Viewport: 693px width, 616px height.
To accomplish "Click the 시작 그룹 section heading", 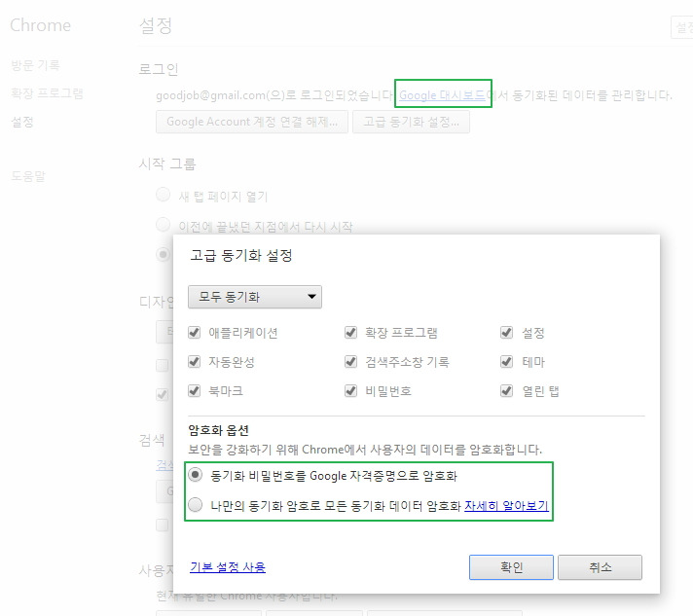I will pos(167,163).
